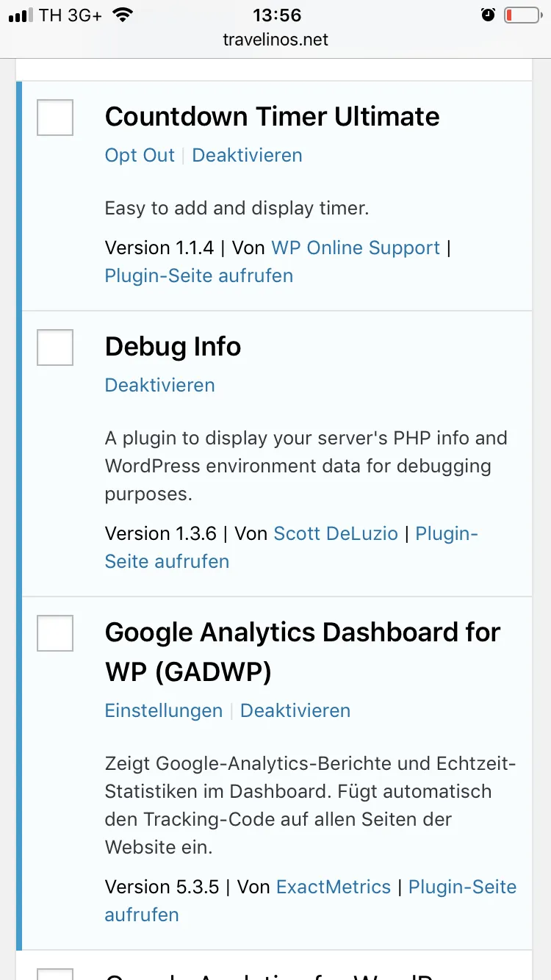Tap the alarm clock status icon
Screen dimensions: 551x980
(x=489, y=15)
